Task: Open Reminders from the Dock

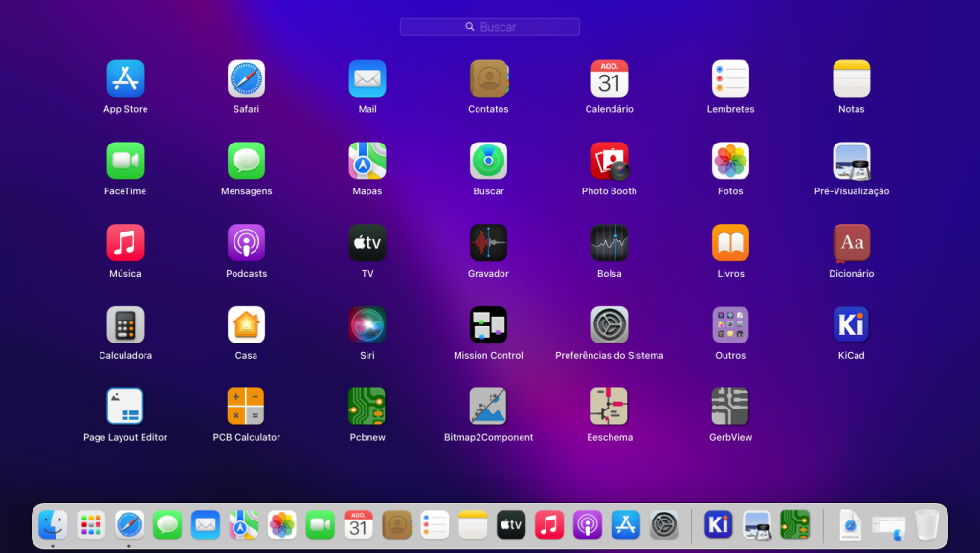Action: pyautogui.click(x=435, y=525)
